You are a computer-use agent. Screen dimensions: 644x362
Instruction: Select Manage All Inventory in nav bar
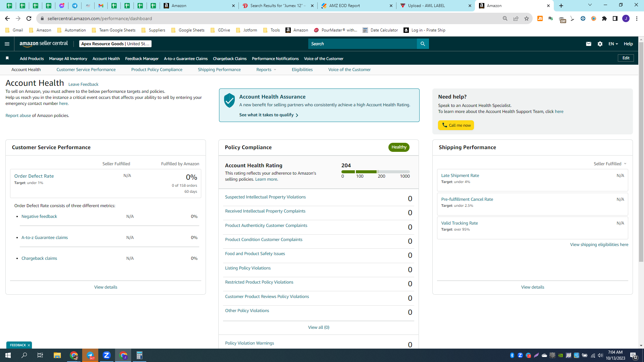click(68, 59)
